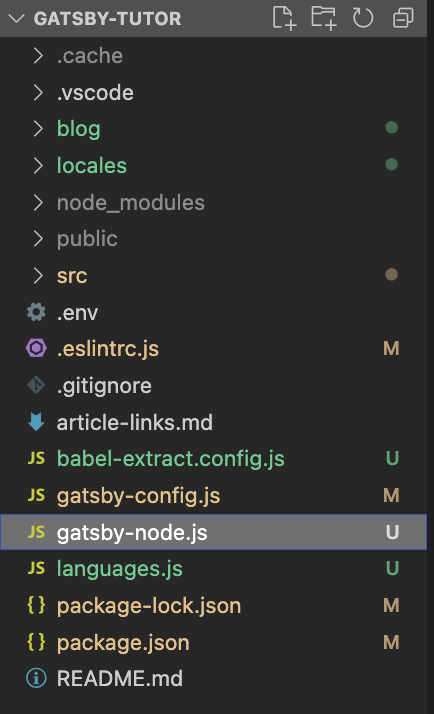Expand the public folder chevron
This screenshot has height=714, width=434.
pyautogui.click(x=38, y=239)
